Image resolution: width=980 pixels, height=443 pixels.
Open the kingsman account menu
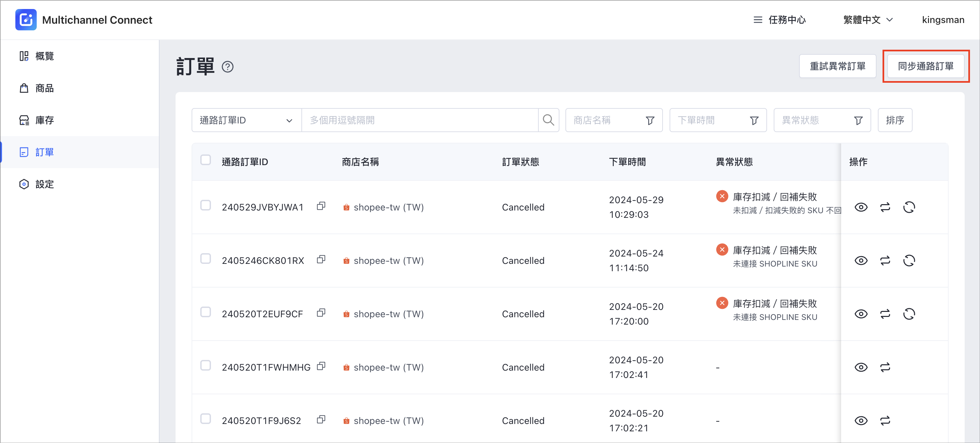[943, 20]
